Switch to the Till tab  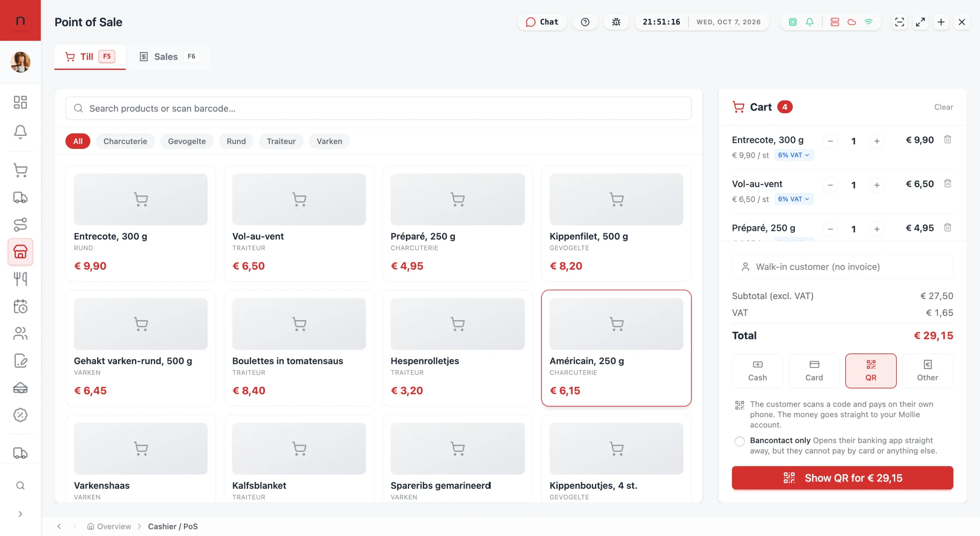pos(90,57)
